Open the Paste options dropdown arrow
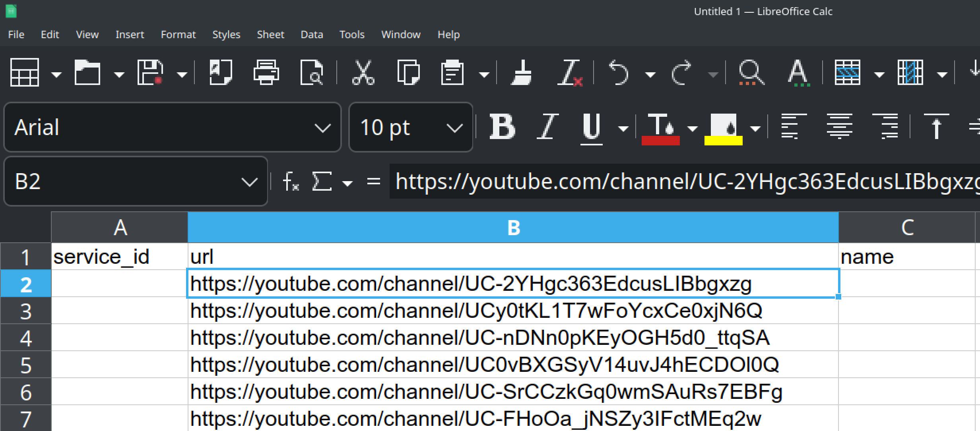Viewport: 980px width, 431px height. [x=484, y=74]
